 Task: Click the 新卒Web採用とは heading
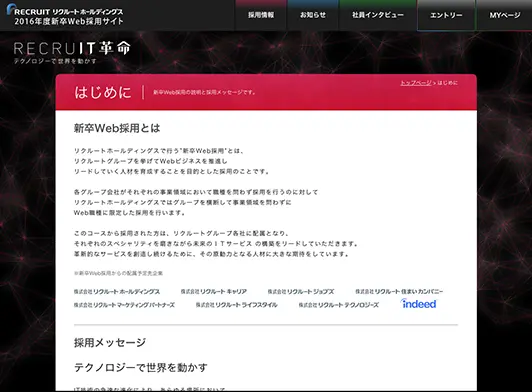pos(117,128)
